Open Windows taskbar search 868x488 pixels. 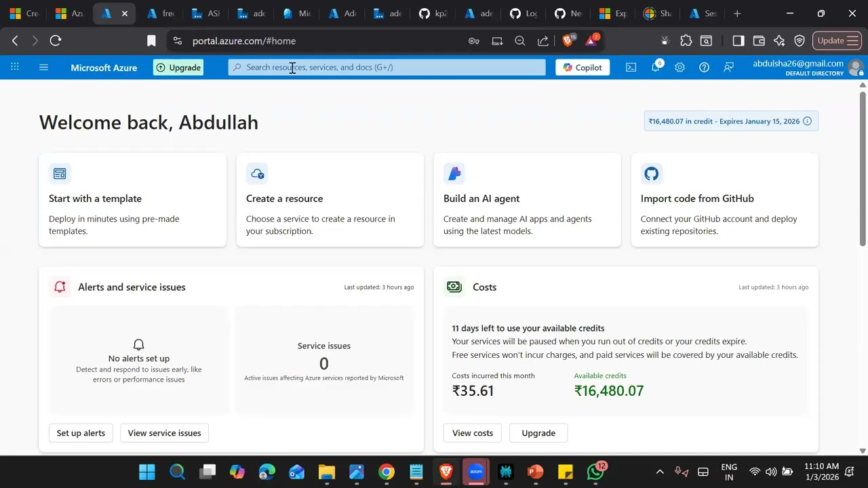pyautogui.click(x=177, y=472)
